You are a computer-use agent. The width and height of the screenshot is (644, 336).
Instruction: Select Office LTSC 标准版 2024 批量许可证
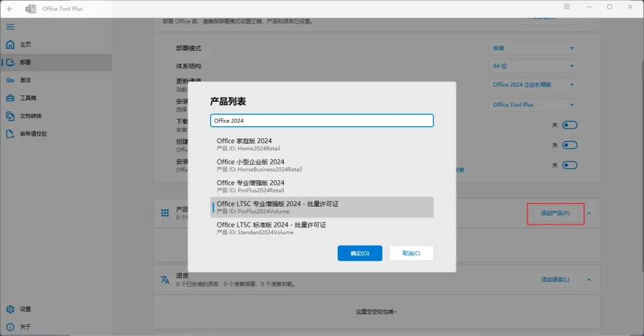[321, 228]
